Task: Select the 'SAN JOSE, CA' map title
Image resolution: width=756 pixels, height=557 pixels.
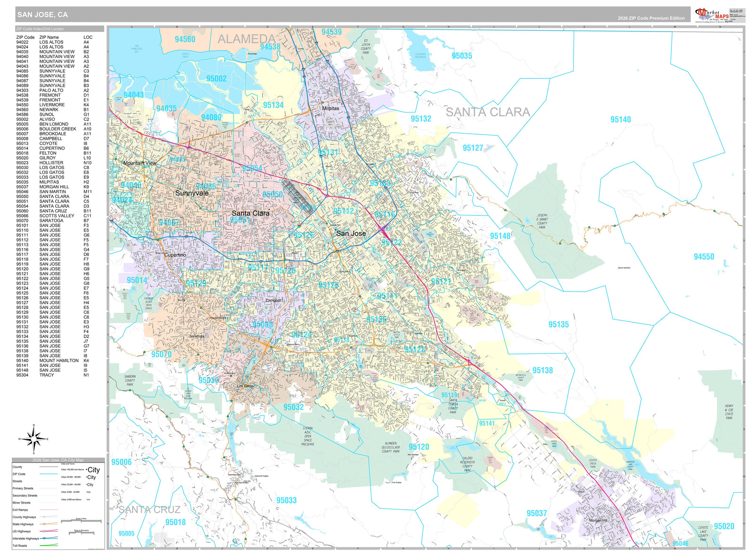Action: click(43, 15)
